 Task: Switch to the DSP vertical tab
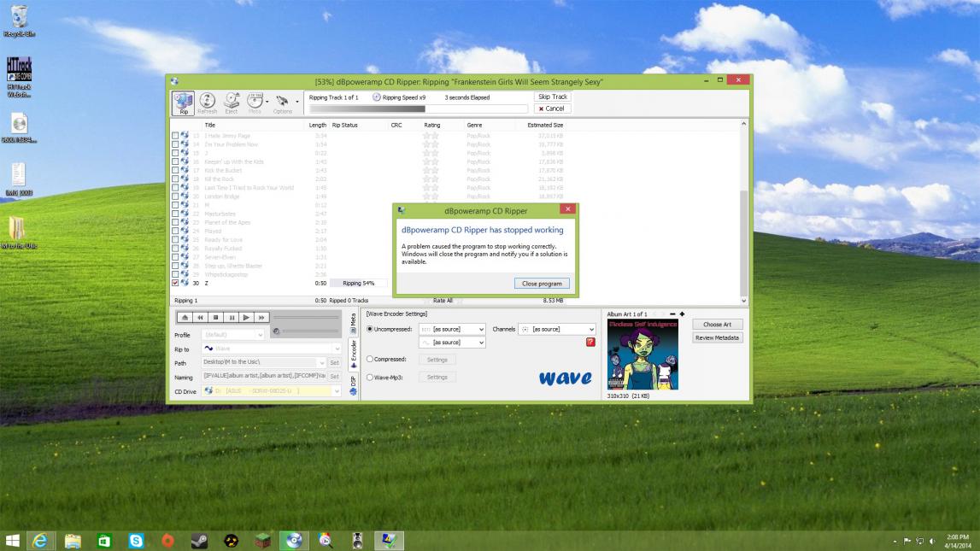(353, 383)
